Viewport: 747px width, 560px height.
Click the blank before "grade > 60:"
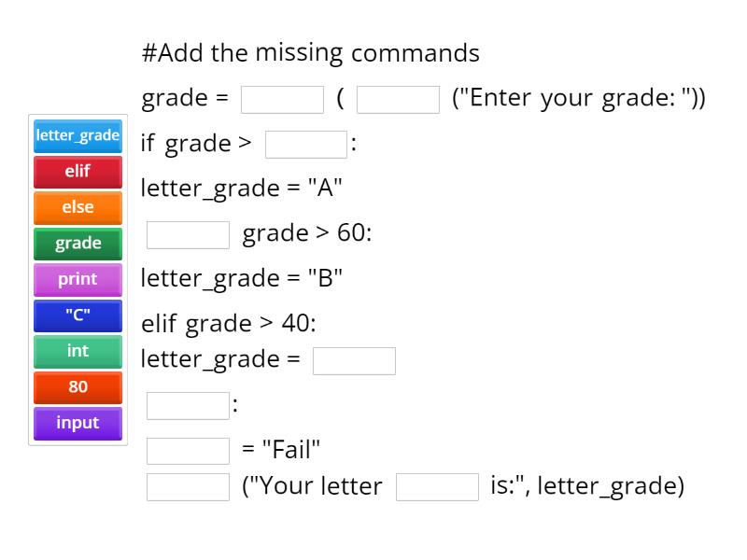188,234
